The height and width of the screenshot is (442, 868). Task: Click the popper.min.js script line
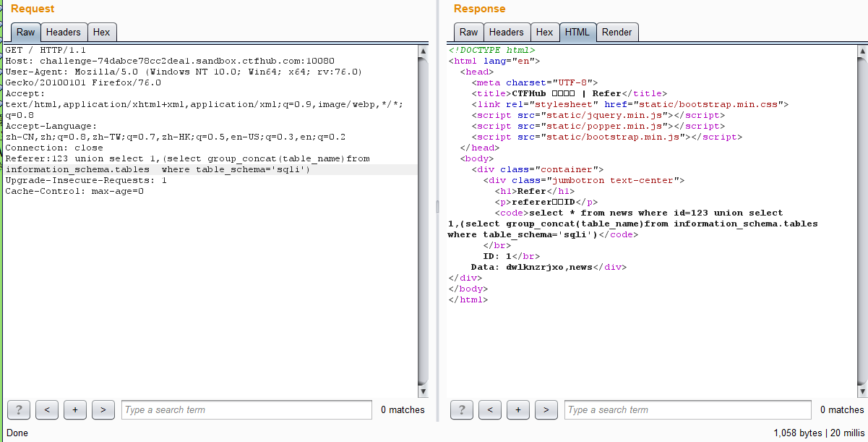pyautogui.click(x=598, y=126)
